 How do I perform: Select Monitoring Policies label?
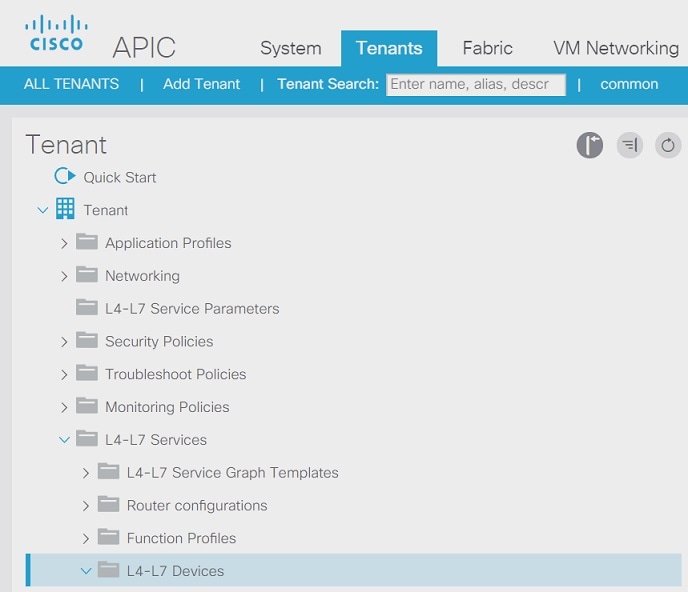pyautogui.click(x=167, y=407)
